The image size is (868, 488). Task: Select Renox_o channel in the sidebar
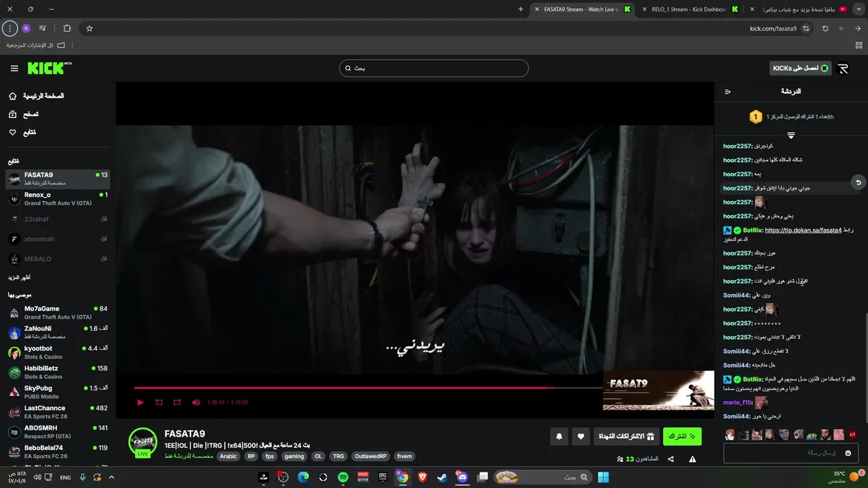[58, 199]
